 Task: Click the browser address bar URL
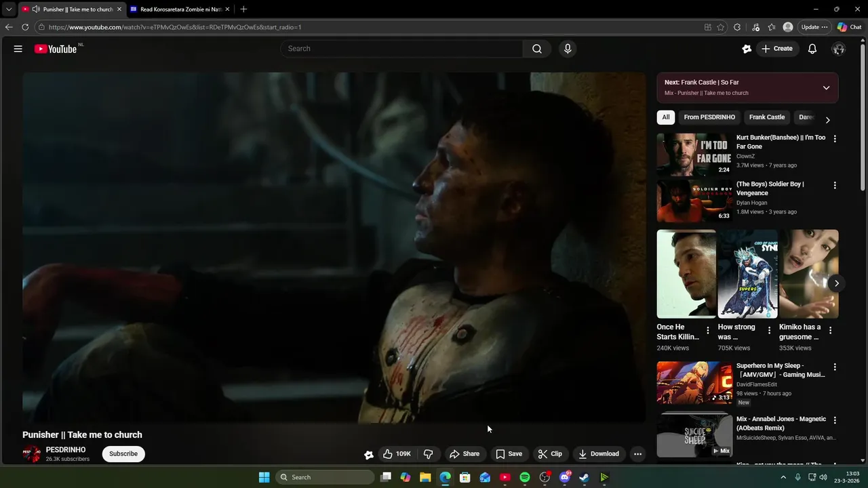point(175,27)
